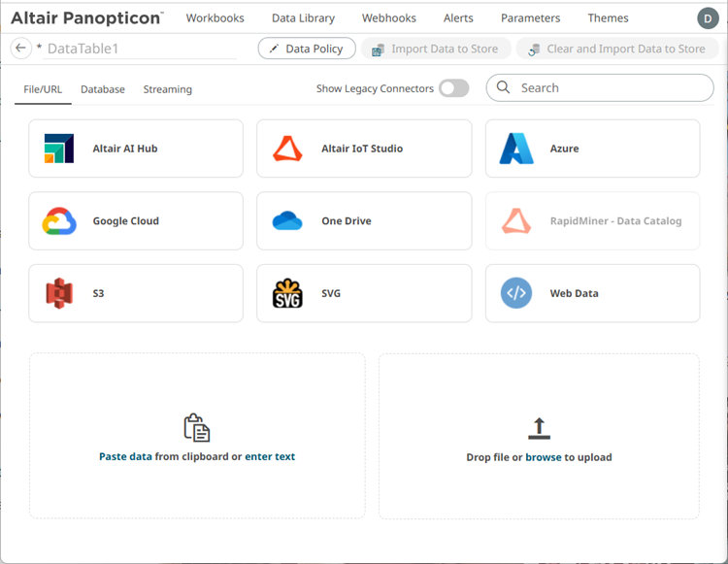Screen dimensions: 728x564
Task: Switch to the File/URL tab
Action: click(43, 89)
